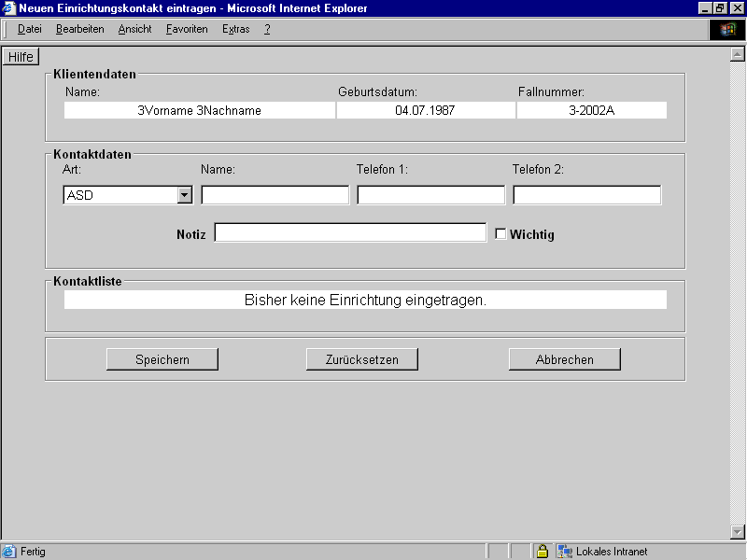
Task: Open the Bearbeiten menu
Action: pyautogui.click(x=80, y=29)
